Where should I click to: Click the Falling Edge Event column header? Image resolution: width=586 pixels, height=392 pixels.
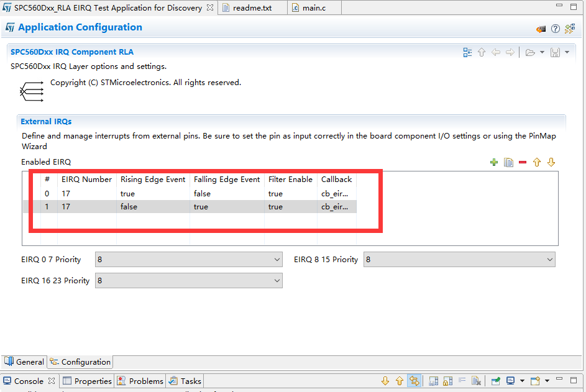click(x=226, y=180)
